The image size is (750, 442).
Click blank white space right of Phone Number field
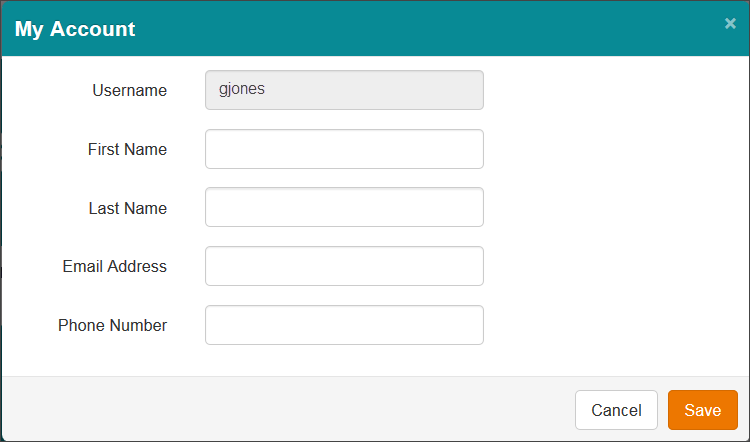tap(615, 325)
